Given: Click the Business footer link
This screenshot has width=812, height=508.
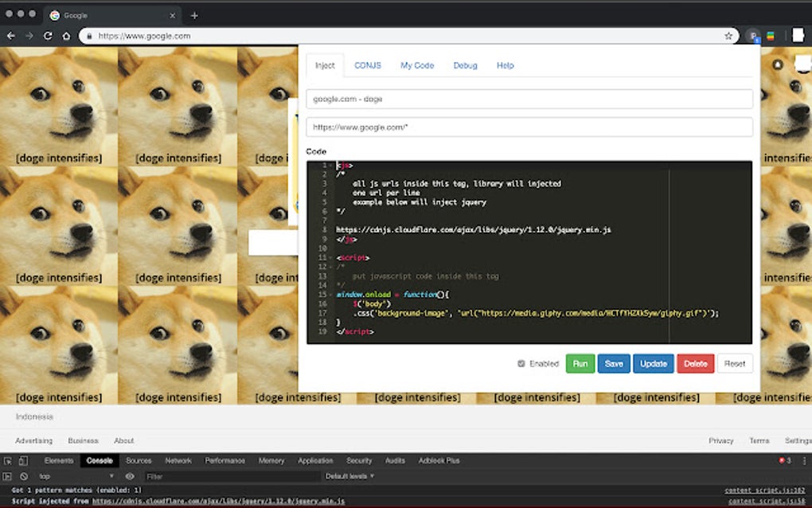Looking at the screenshot, I should tap(83, 440).
